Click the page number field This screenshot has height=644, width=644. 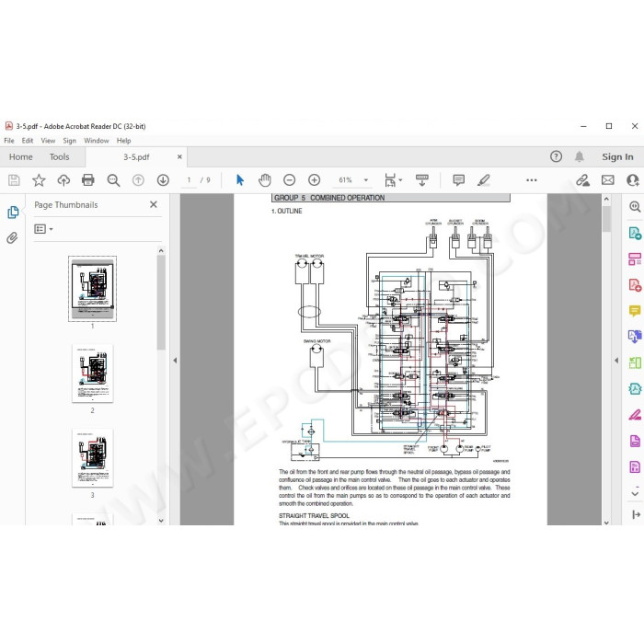pyautogui.click(x=189, y=180)
